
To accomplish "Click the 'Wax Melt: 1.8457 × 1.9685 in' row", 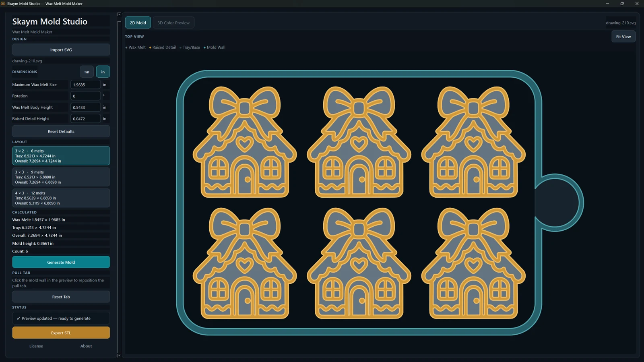I will coord(39,220).
